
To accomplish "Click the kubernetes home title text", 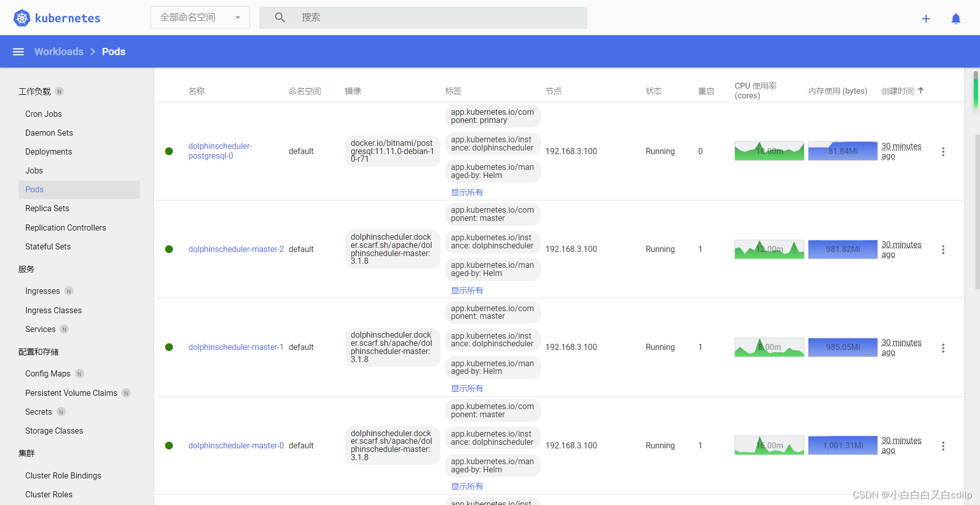I will (67, 18).
